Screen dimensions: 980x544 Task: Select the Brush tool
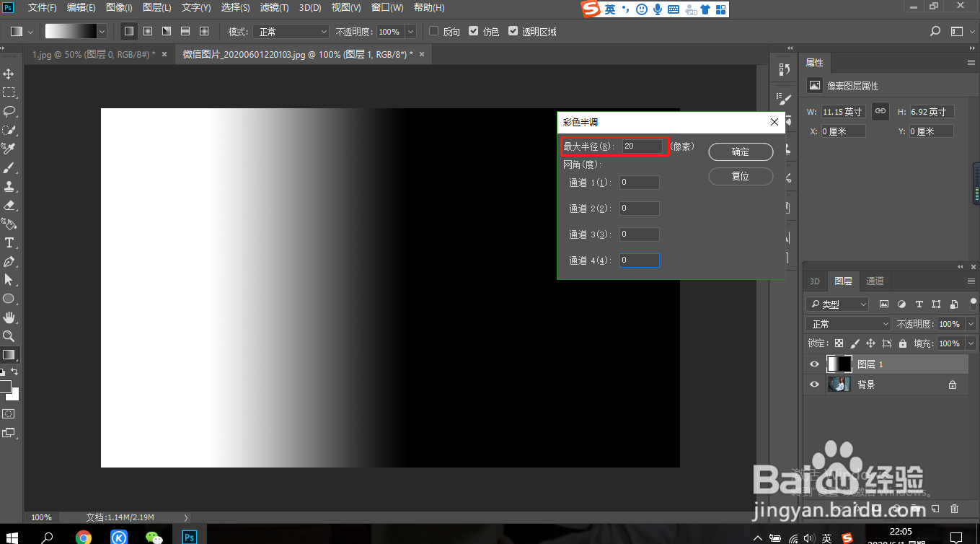tap(9, 167)
